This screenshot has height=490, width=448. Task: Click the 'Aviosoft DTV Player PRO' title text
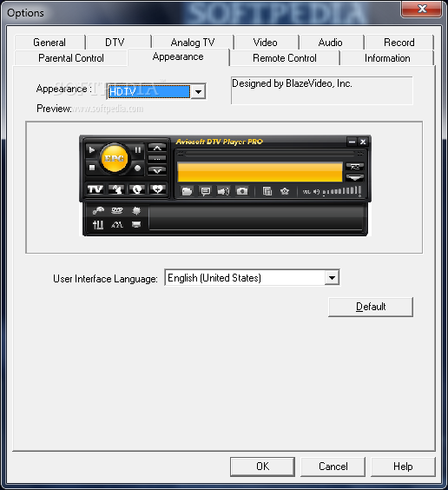pos(220,142)
